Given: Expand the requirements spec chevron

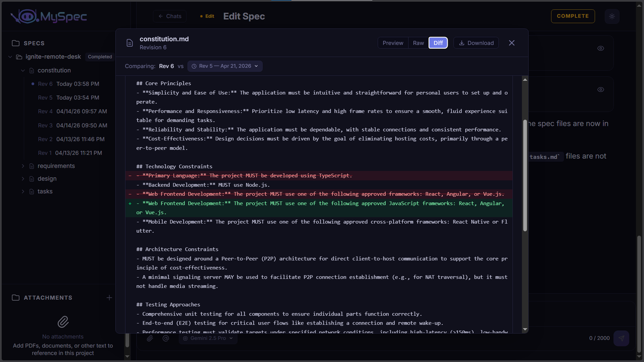Looking at the screenshot, I should point(23,166).
